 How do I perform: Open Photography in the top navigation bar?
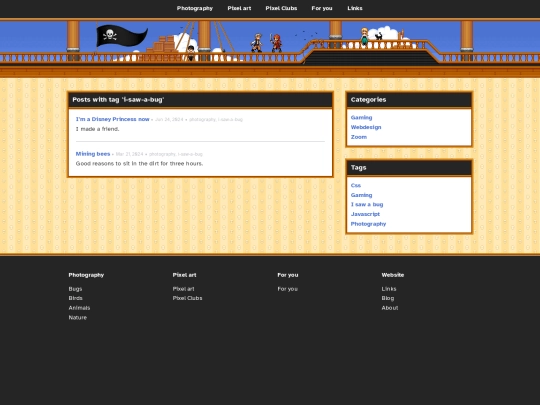pyautogui.click(x=195, y=8)
